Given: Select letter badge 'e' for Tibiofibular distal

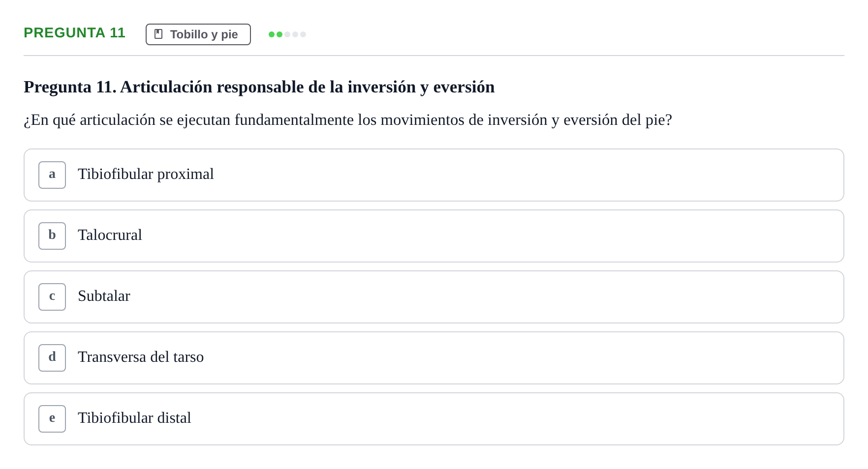Looking at the screenshot, I should (x=52, y=419).
